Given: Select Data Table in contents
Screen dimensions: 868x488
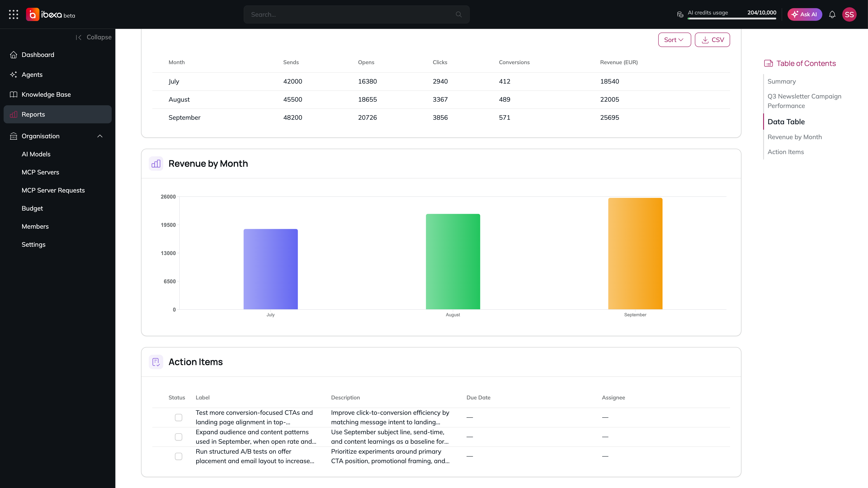Looking at the screenshot, I should point(786,122).
